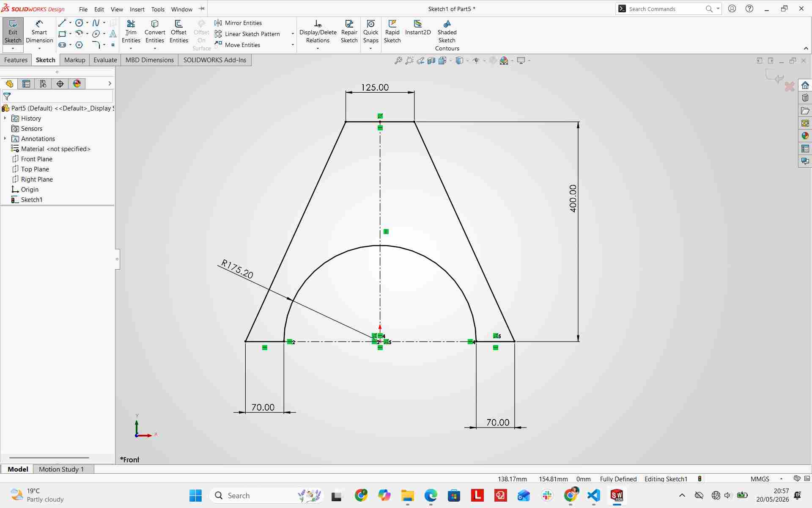Click the R175.20 radius dimension
The height and width of the screenshot is (508, 812).
[237, 269]
